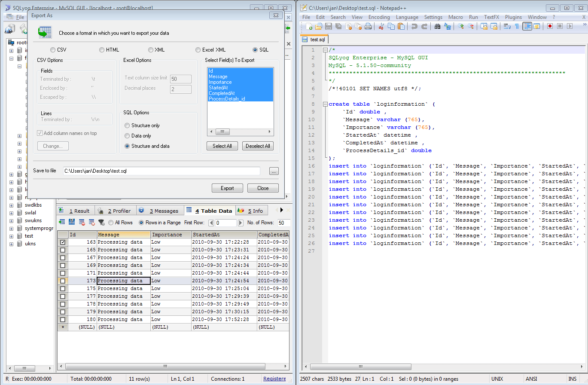Click the Paste icon in Notepad++ toolbar

click(401, 26)
